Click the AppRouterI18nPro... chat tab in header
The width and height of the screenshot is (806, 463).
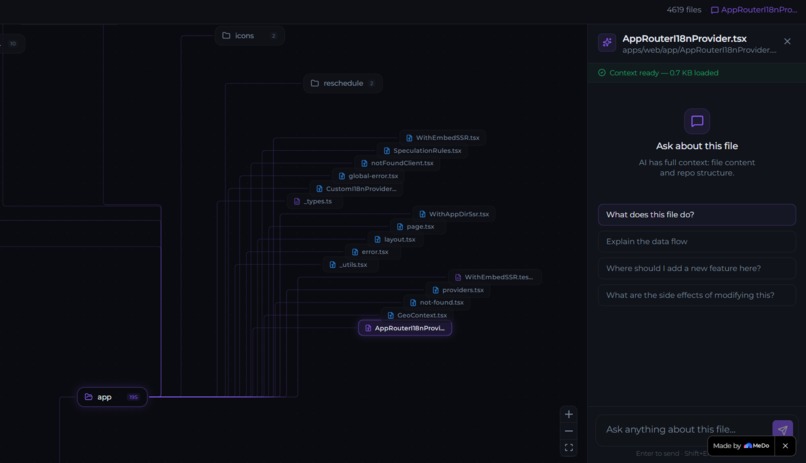click(x=754, y=10)
